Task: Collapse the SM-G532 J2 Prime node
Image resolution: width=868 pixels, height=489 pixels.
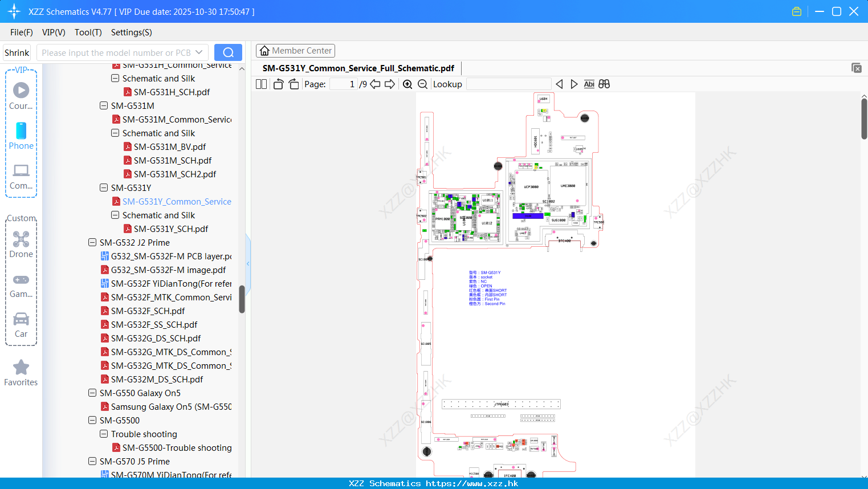Action: tap(92, 242)
